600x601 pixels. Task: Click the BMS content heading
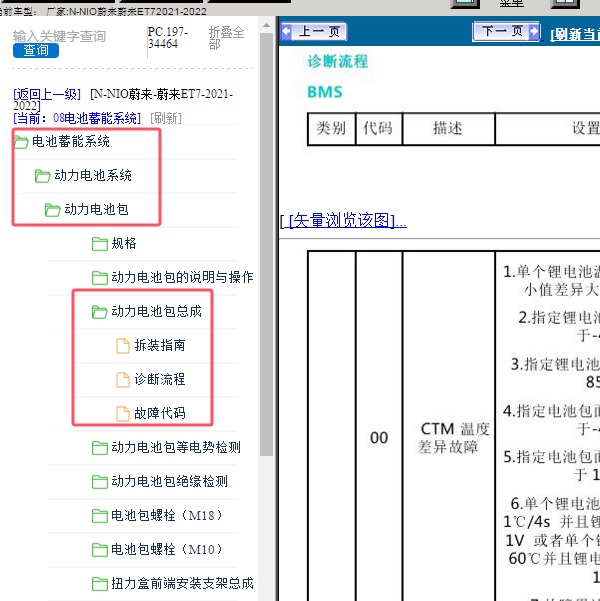[325, 92]
